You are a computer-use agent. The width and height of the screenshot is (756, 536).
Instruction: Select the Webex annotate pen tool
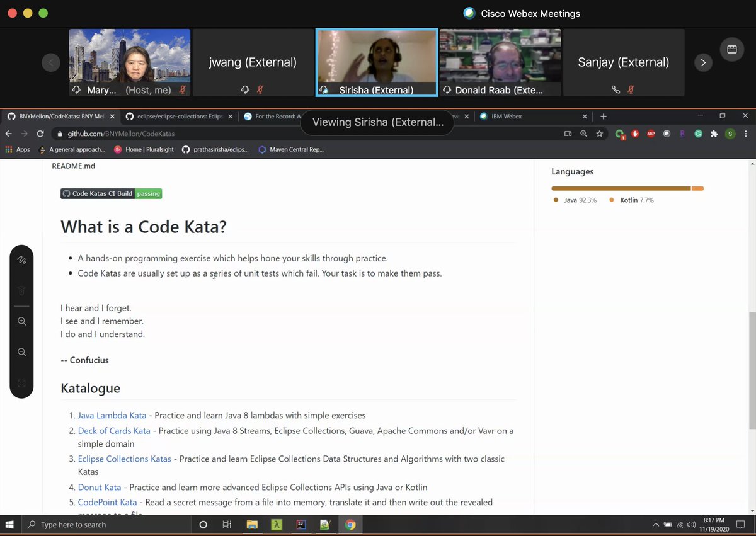coord(21,260)
